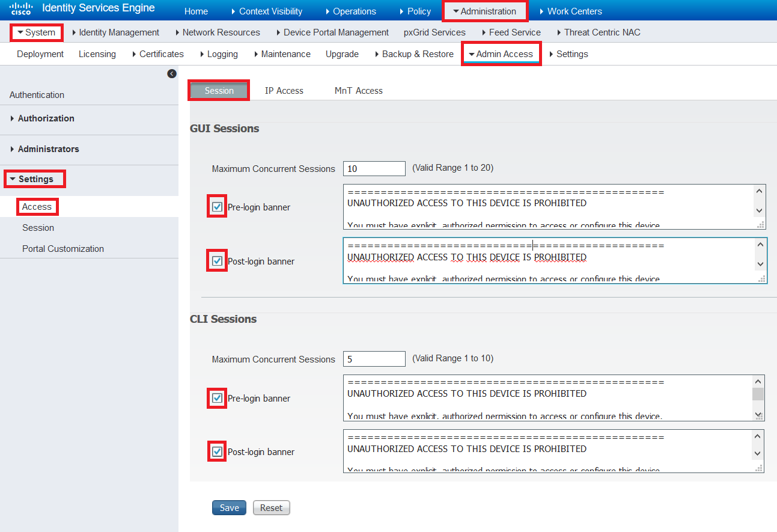This screenshot has width=777, height=532.
Task: Click the Cisco logo icon
Action: tap(21, 8)
